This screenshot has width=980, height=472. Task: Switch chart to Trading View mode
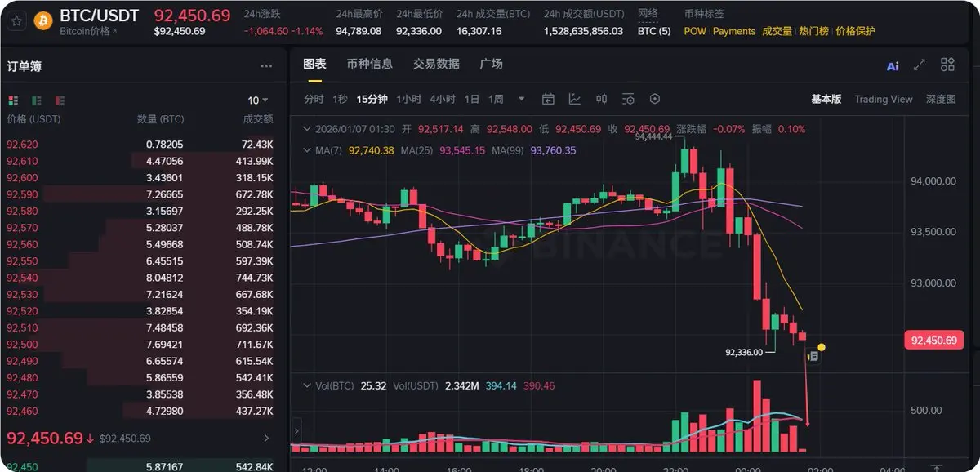coord(884,99)
